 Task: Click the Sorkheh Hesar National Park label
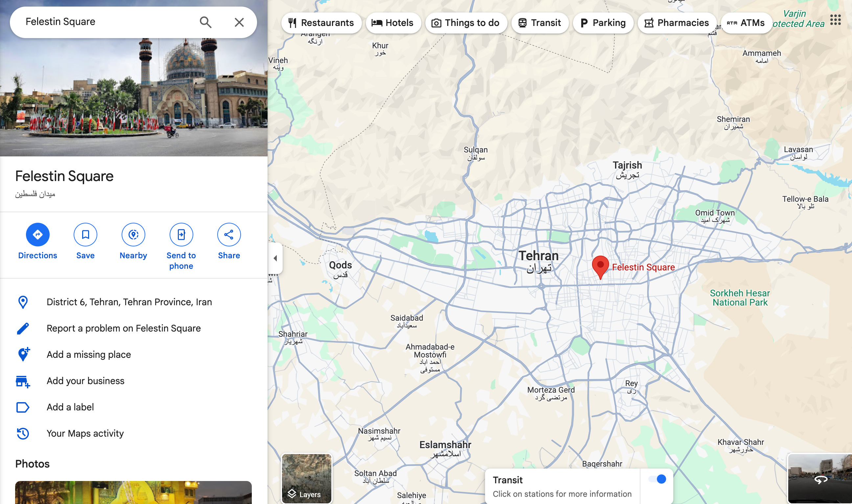740,298
